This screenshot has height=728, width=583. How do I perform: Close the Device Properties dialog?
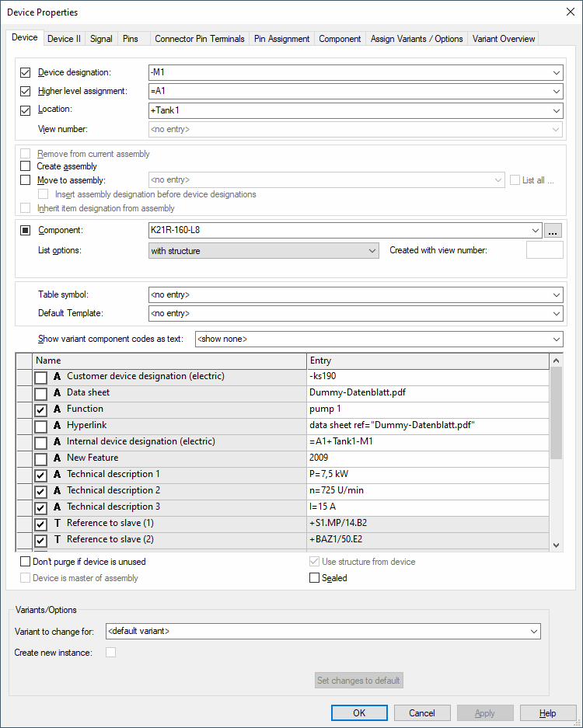click(571, 12)
